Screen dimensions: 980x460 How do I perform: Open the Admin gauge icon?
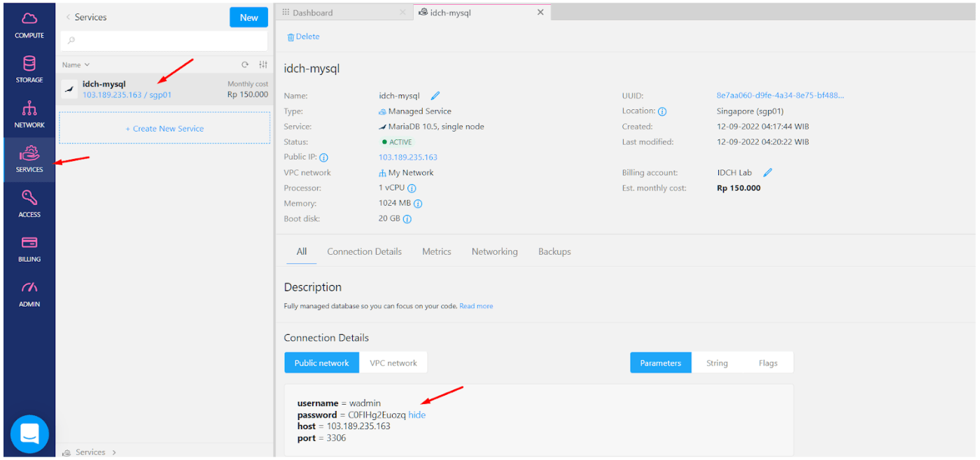[x=29, y=288]
